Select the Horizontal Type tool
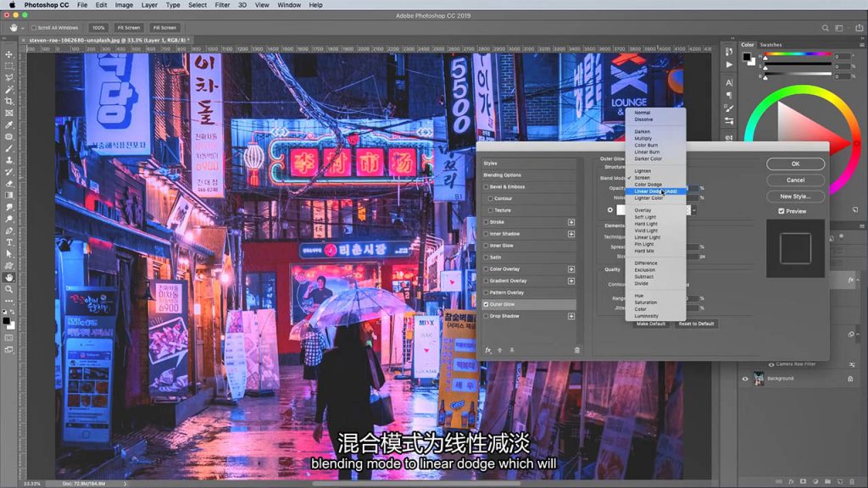This screenshot has height=488, width=868. [x=8, y=242]
